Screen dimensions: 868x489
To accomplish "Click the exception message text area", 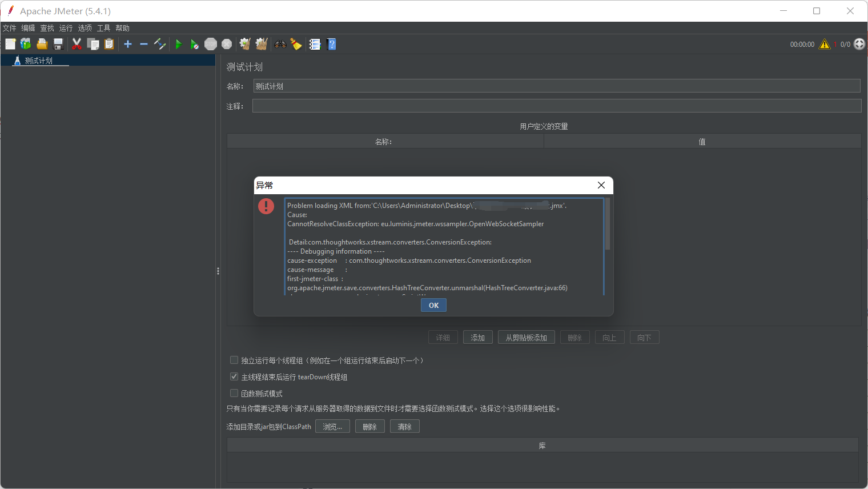I will 444,246.
